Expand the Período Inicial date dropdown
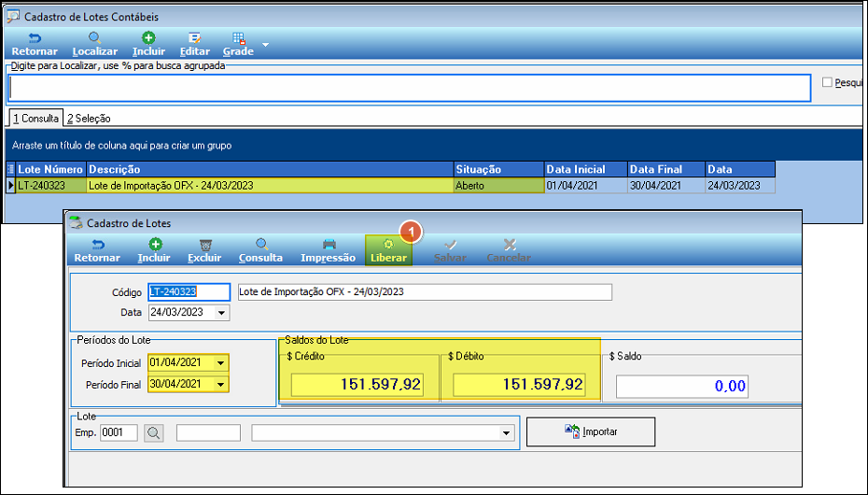868x495 pixels. point(221,363)
